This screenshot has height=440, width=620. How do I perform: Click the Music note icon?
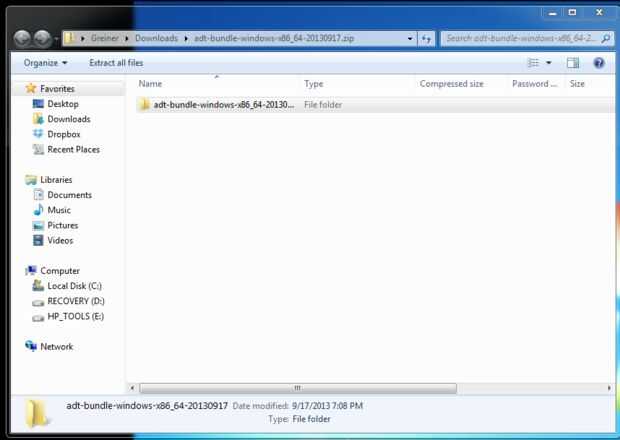pyautogui.click(x=38, y=210)
